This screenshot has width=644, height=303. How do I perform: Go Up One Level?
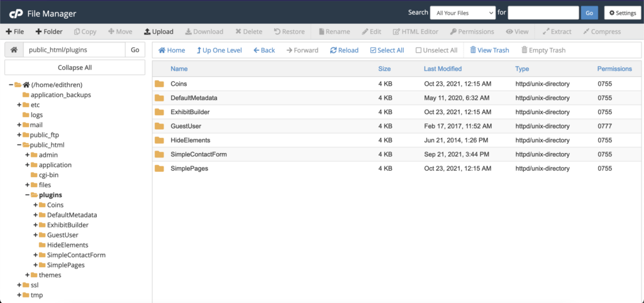click(219, 50)
